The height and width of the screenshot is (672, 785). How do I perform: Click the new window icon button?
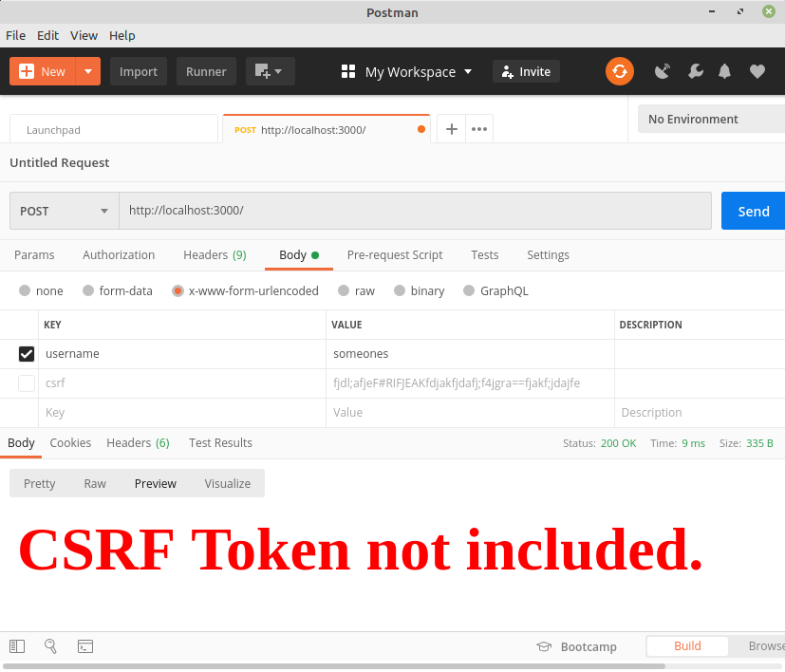click(x=270, y=71)
